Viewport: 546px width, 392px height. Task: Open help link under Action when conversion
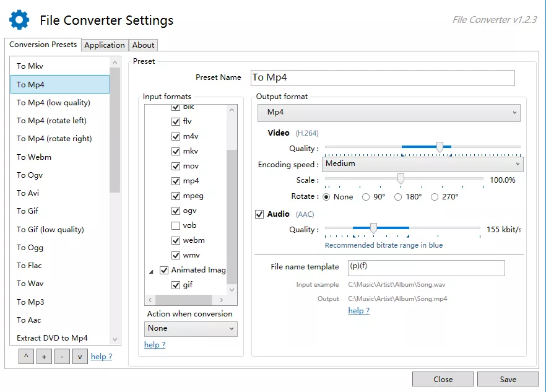(155, 344)
